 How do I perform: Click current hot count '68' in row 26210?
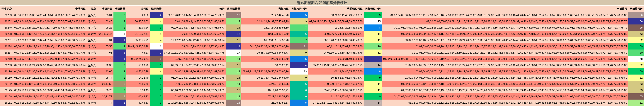coord(636,59)
